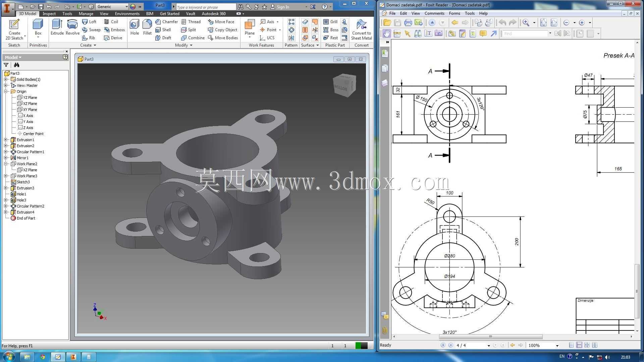Viewport: 644px width, 362px height.
Task: Select the Shell tool
Action: tap(163, 30)
